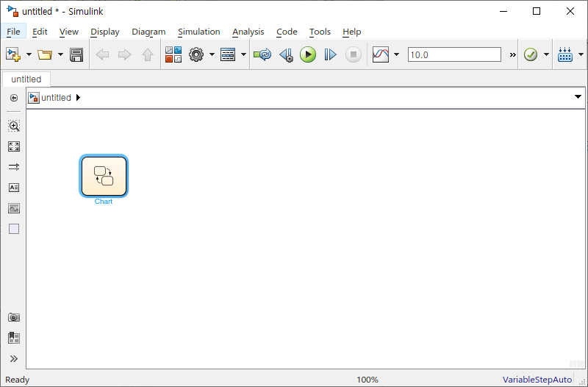The height and width of the screenshot is (387, 588).
Task: Open the Library Browser icon
Action: 173,54
